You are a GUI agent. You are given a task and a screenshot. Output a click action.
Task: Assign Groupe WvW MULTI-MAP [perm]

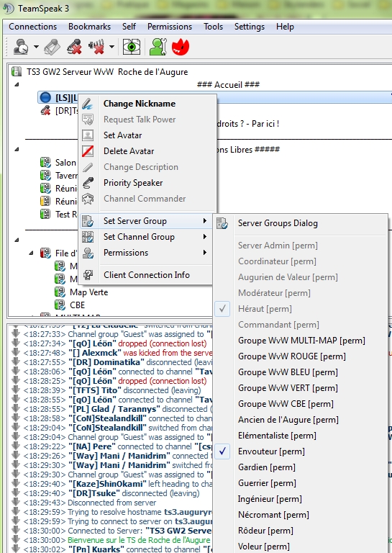pos(301,341)
